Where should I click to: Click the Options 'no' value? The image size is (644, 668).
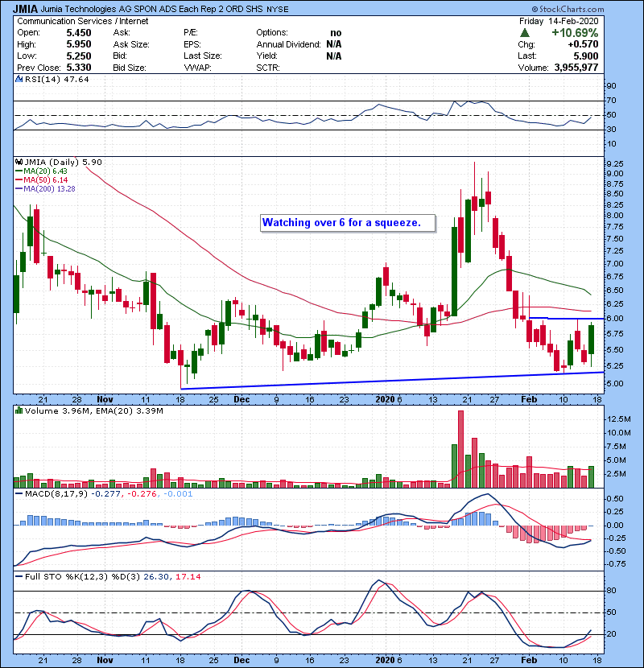pyautogui.click(x=336, y=33)
